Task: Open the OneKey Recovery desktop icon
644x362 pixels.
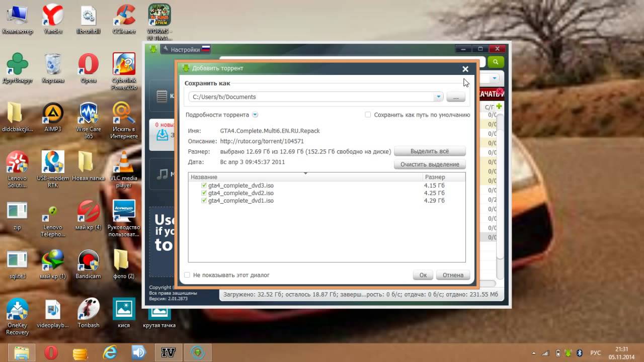Action: tap(17, 317)
